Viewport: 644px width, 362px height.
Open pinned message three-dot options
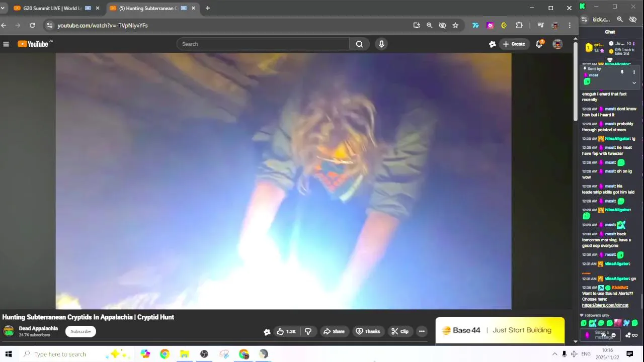coord(634,72)
